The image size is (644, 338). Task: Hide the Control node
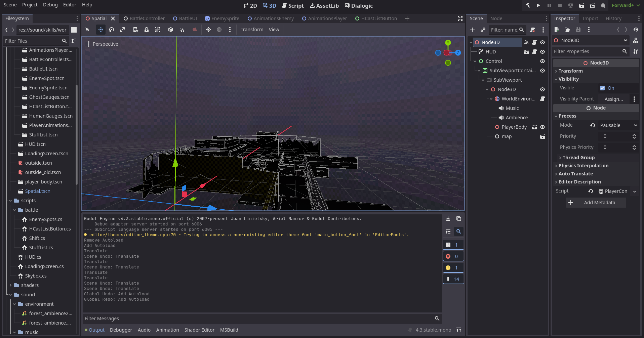542,61
